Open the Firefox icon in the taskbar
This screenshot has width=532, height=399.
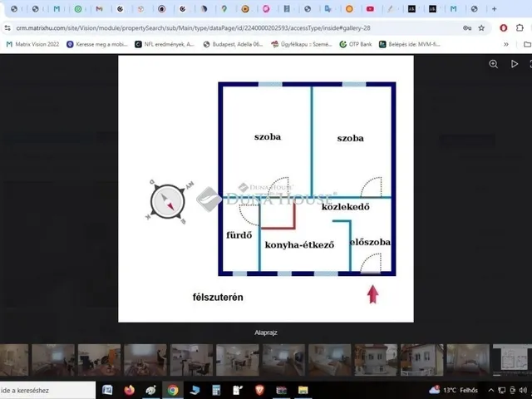pos(129,389)
